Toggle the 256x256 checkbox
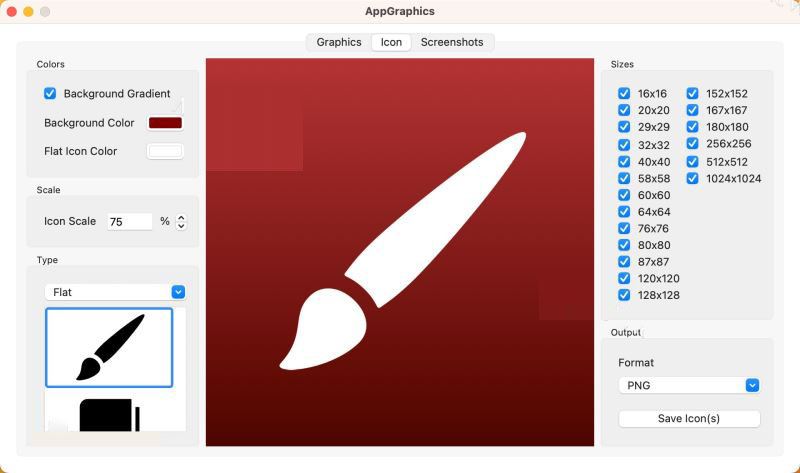This screenshot has width=800, height=473. click(x=692, y=144)
